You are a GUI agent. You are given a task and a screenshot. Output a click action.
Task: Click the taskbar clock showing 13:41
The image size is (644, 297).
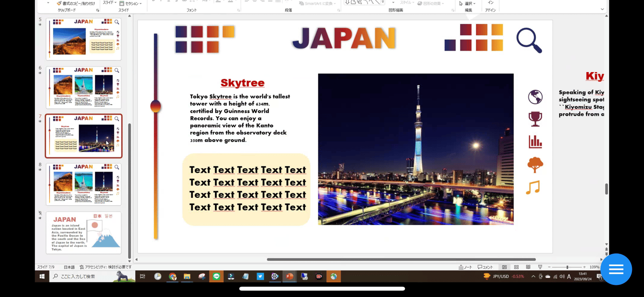tap(583, 276)
